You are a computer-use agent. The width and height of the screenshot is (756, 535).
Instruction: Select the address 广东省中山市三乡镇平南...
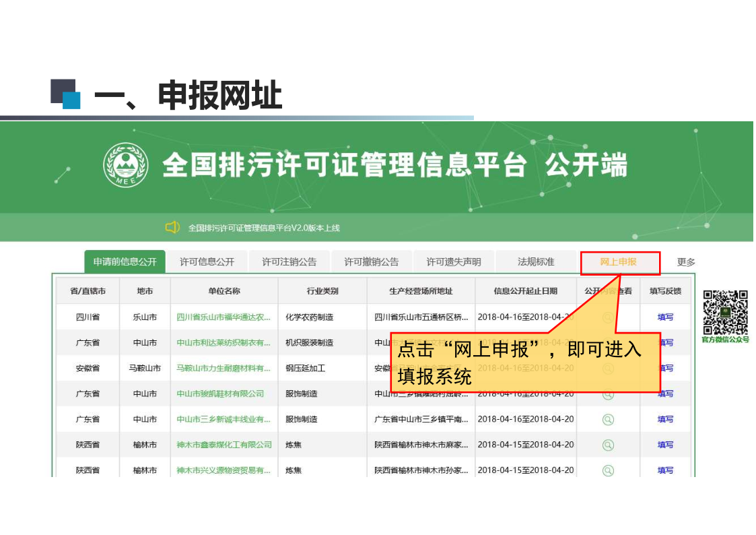[421, 420]
